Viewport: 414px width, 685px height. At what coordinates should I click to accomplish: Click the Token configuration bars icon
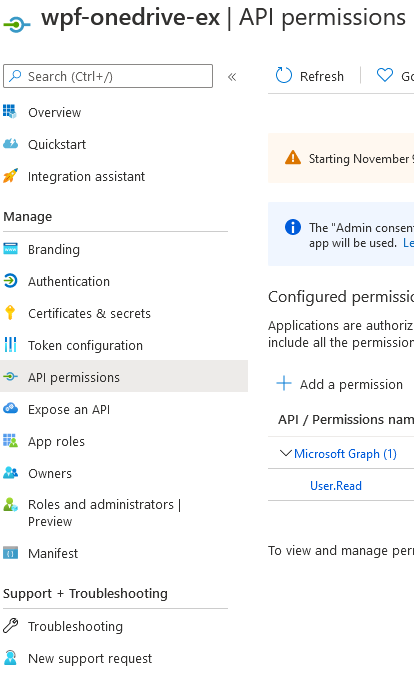click(10, 345)
